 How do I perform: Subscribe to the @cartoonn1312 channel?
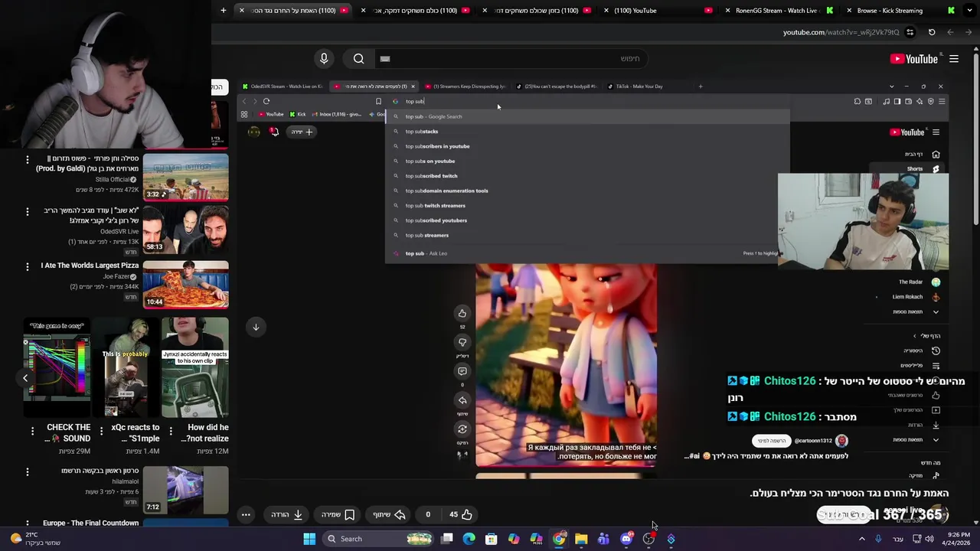(x=772, y=441)
